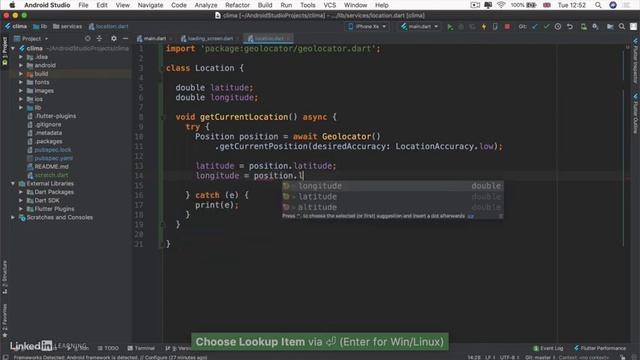The height and width of the screenshot is (360, 640).
Task: Expand the build folder
Action: [21, 74]
